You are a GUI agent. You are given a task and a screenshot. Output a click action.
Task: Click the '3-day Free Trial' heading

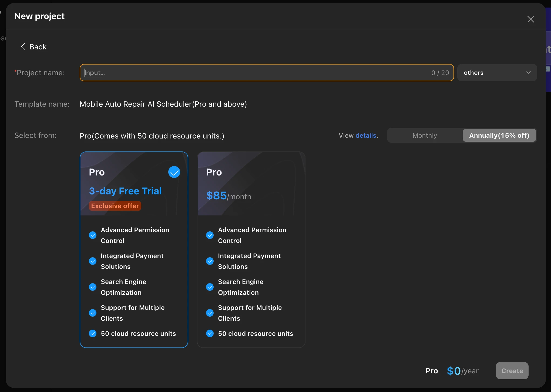pos(125,191)
